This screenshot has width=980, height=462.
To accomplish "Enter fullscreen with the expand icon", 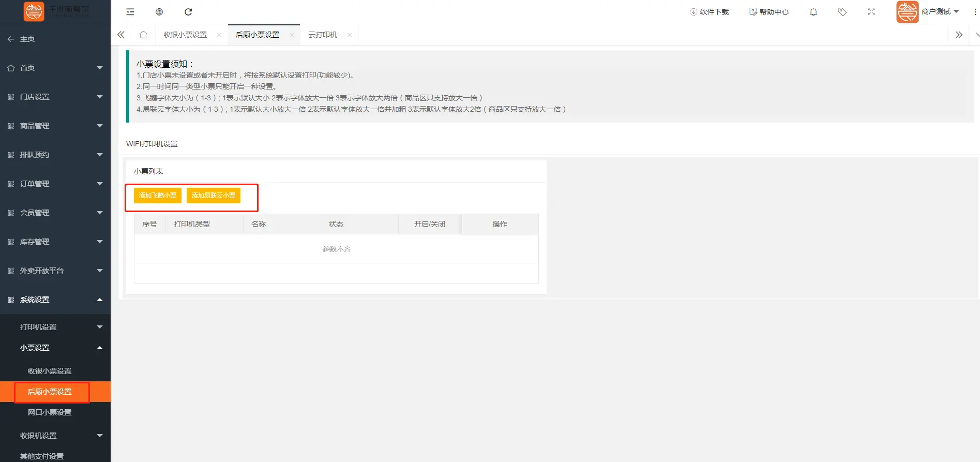I will tap(871, 12).
